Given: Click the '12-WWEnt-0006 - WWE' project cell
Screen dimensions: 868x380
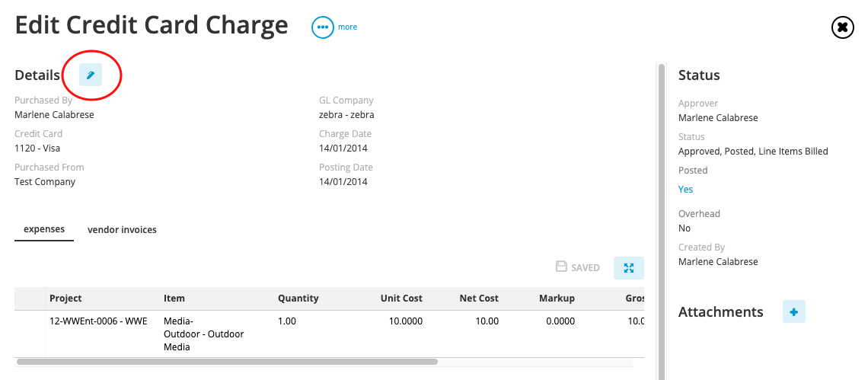Looking at the screenshot, I should pyautogui.click(x=98, y=321).
